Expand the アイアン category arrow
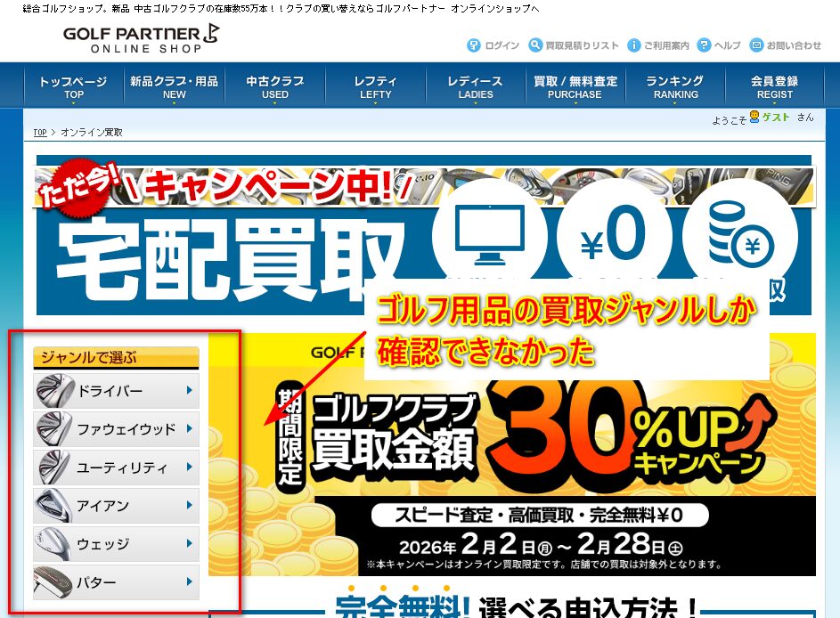This screenshot has width=840, height=618. (x=189, y=506)
